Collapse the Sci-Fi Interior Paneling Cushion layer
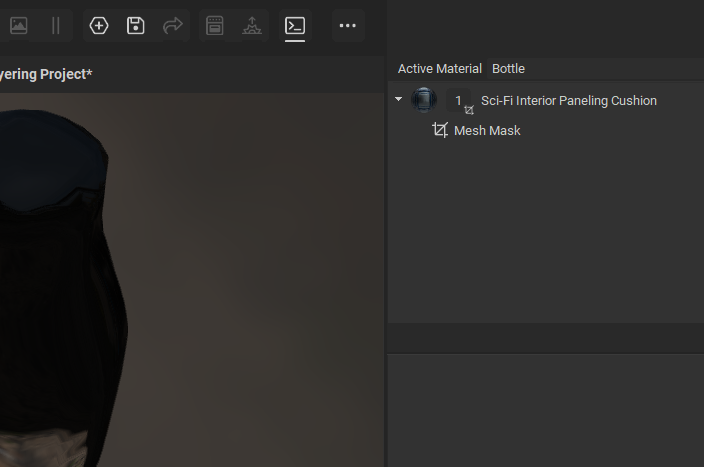Image resolution: width=704 pixels, height=467 pixels. [399, 100]
